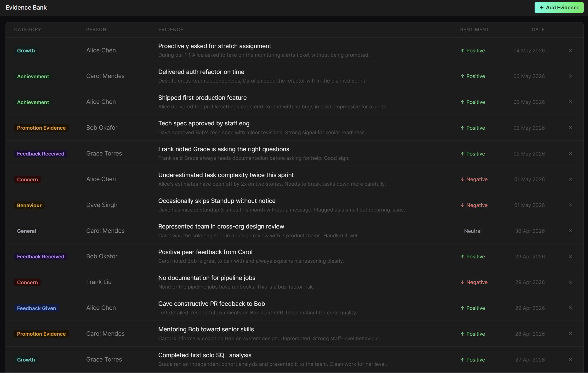Click the Date column header
This screenshot has height=373, width=588.
(538, 29)
